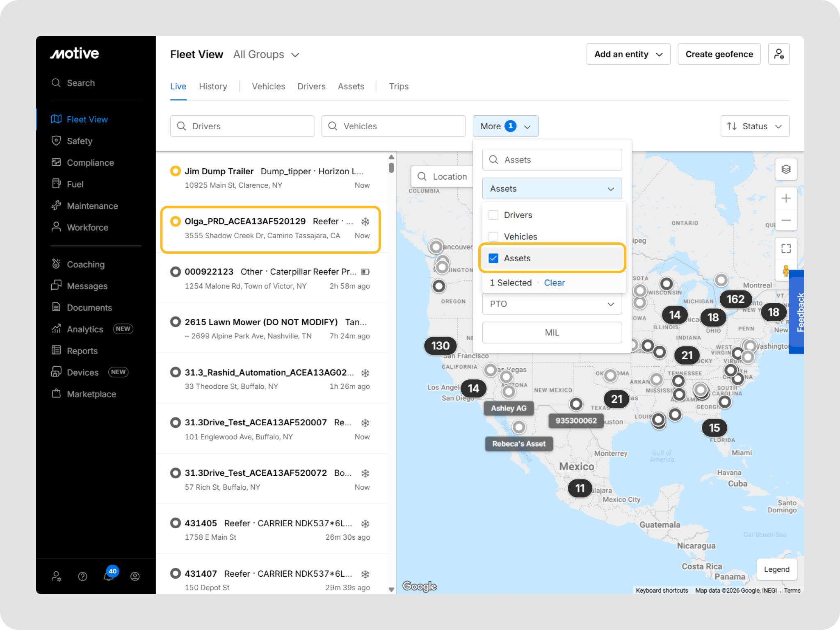840x630 pixels.
Task: Expand All Groups selector
Action: [x=266, y=55]
